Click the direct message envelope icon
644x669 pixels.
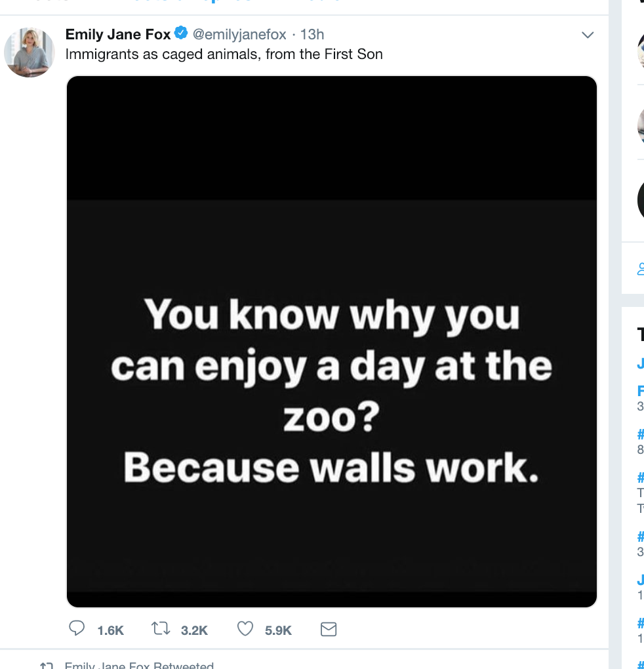328,629
